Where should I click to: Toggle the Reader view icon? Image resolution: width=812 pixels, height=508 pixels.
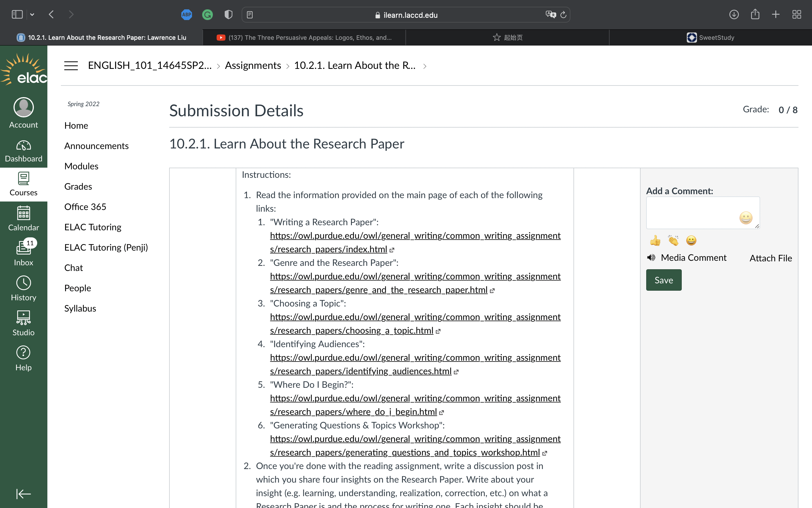(x=250, y=15)
